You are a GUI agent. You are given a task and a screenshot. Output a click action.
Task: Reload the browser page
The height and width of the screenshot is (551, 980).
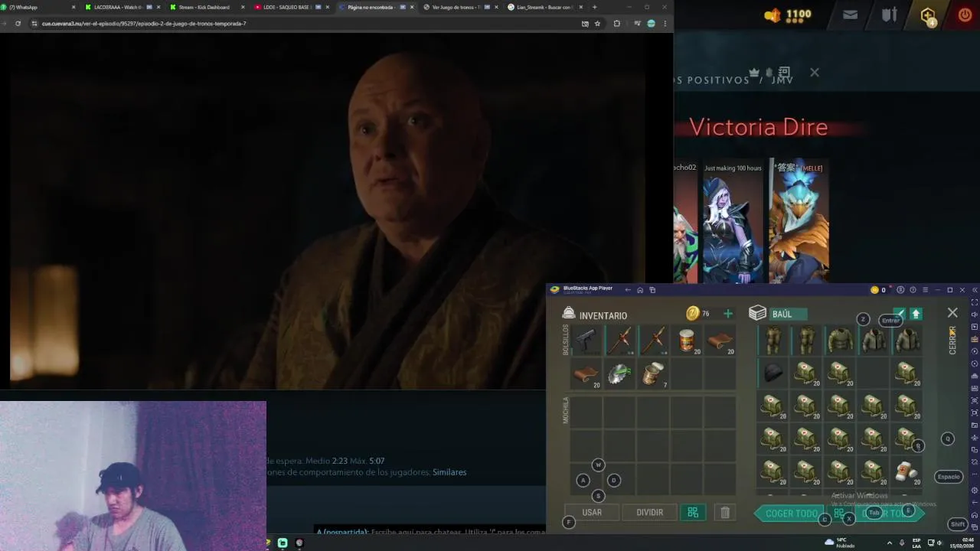[x=18, y=24]
